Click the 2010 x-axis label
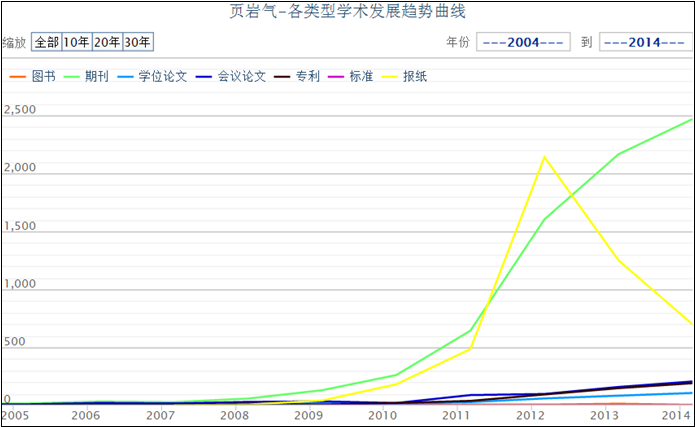Image resolution: width=695 pixels, height=427 pixels. 383,415
